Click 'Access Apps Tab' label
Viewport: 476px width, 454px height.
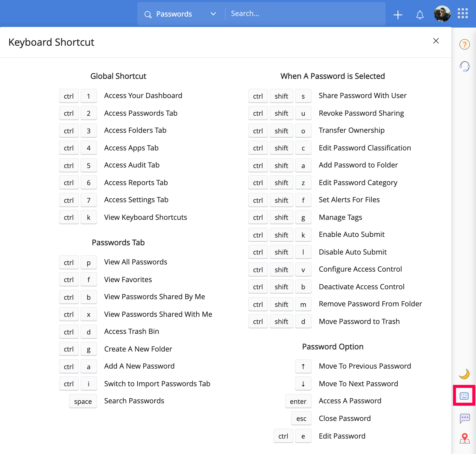131,148
